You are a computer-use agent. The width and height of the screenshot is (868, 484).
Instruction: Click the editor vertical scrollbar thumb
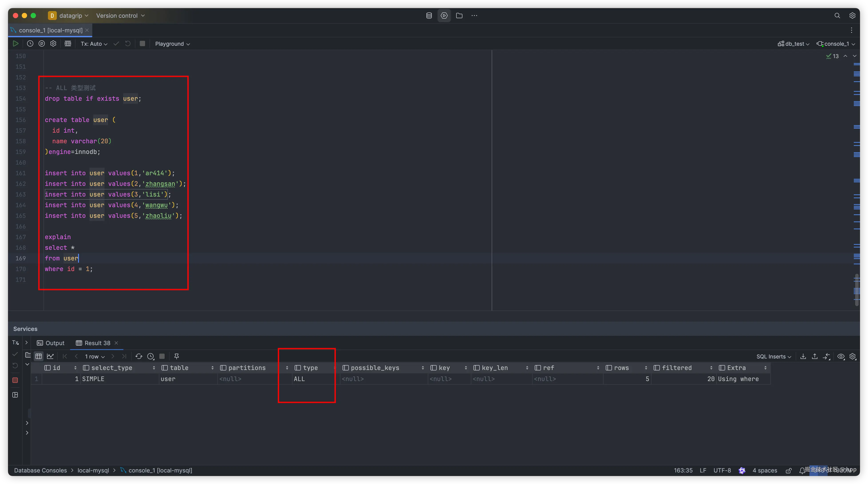[856, 290]
